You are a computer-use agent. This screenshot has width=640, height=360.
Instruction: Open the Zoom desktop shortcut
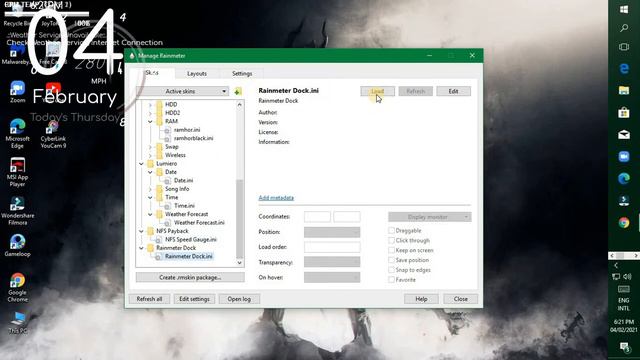18,92
